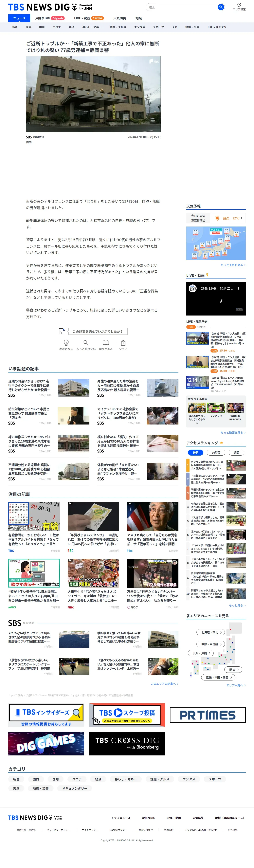Image resolution: width=254 pixels, height=868 pixels.
Task: Click the TBS NEWS DIG channel avatar in video
Action: (193, 288)
